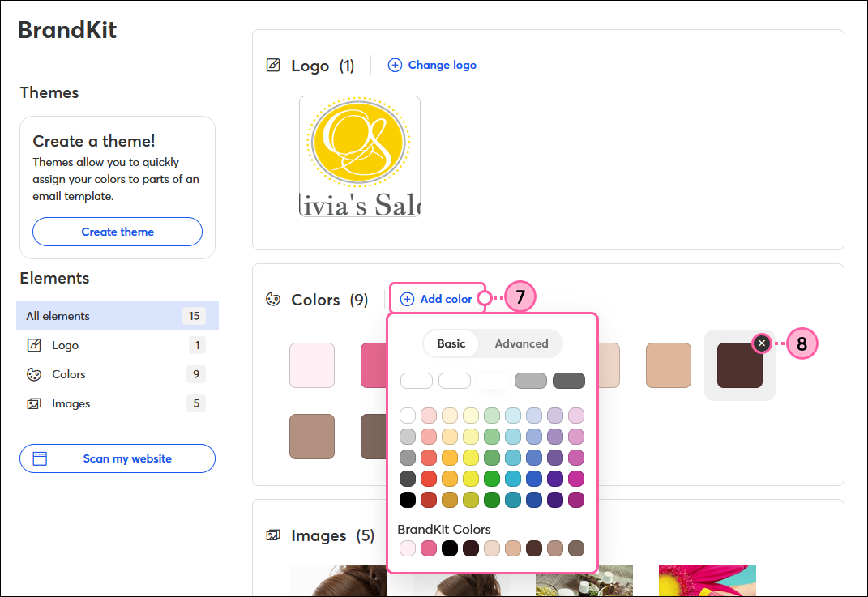The image size is (868, 597).
Task: Select the mauve brown swatch in second row
Action: coord(312,437)
